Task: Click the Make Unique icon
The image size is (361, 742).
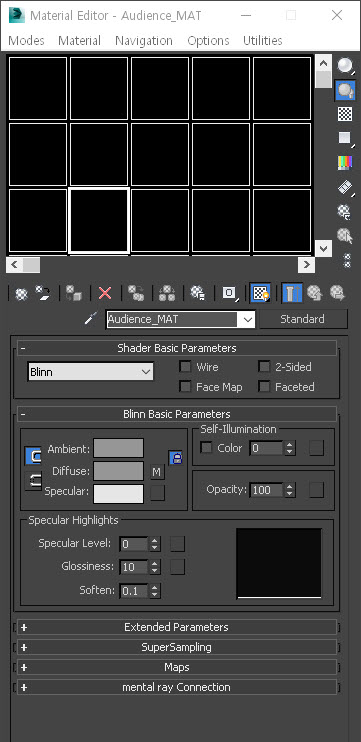Action: 167,293
